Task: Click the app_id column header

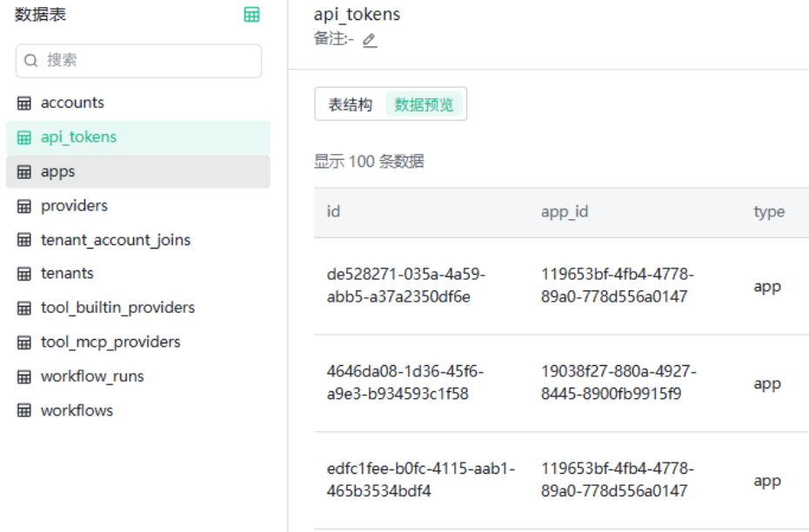Action: [565, 212]
